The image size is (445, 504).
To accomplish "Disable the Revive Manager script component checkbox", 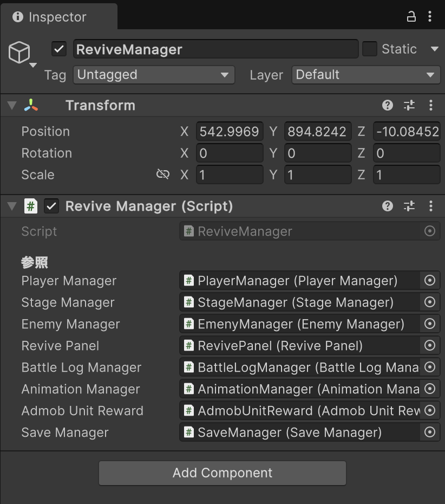I will [x=52, y=206].
